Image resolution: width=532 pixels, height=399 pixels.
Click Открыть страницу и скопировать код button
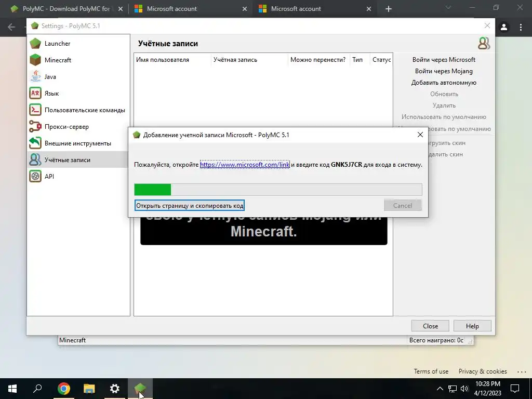pyautogui.click(x=189, y=205)
